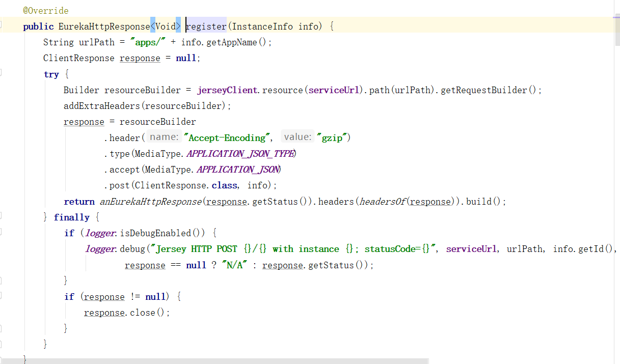Click the getRequestBuilder() call
620x364 pixels.
click(x=489, y=90)
